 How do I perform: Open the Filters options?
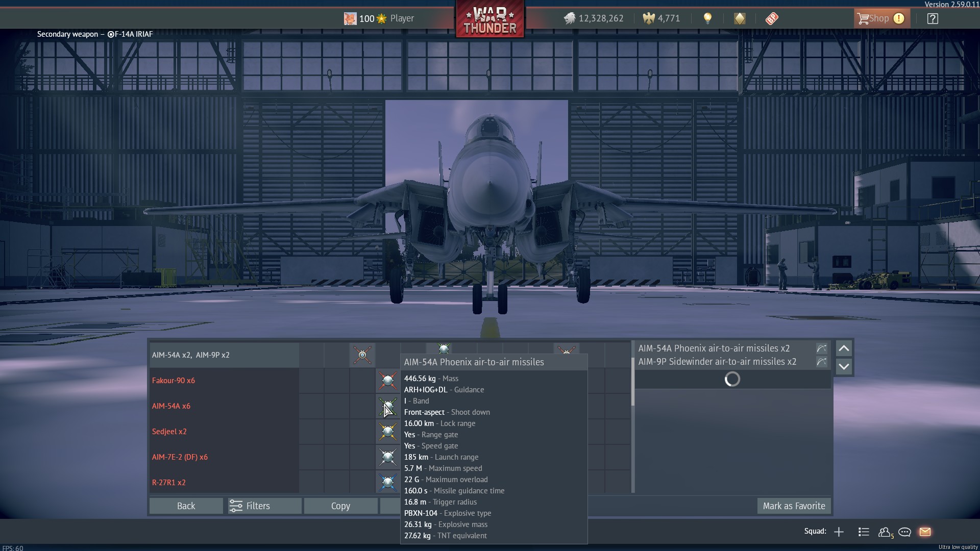click(x=264, y=506)
